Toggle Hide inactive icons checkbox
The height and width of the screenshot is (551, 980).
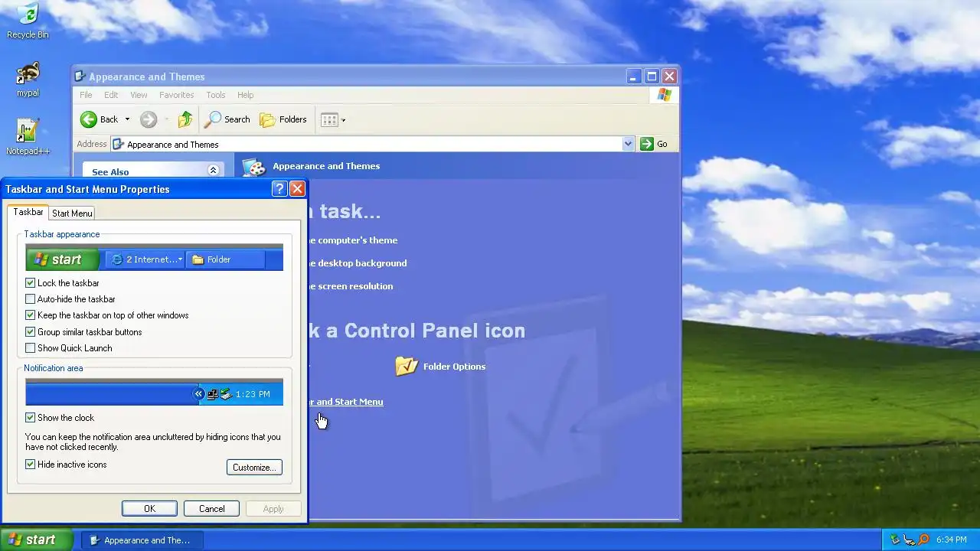(x=31, y=465)
